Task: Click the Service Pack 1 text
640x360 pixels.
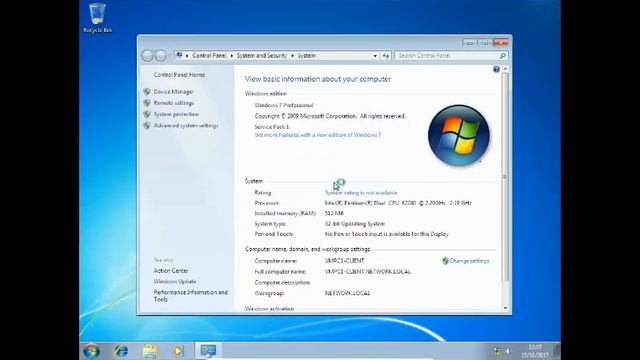Action: pos(271,127)
